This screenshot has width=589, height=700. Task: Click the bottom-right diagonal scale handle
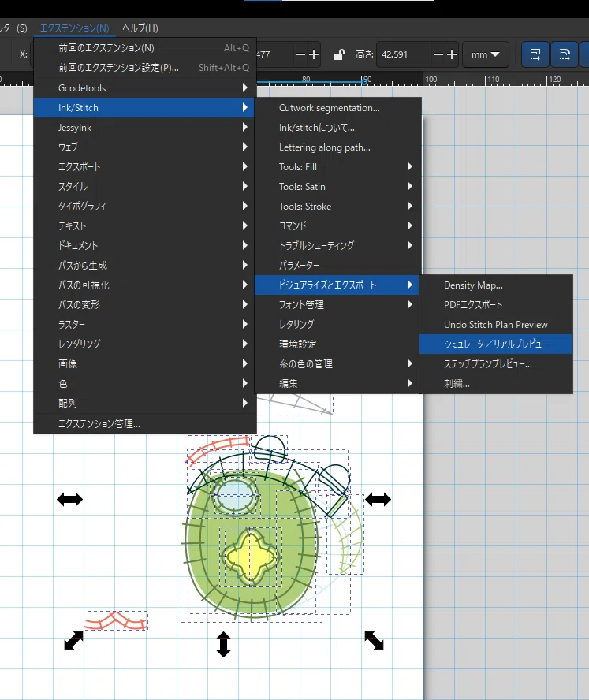pos(374,640)
